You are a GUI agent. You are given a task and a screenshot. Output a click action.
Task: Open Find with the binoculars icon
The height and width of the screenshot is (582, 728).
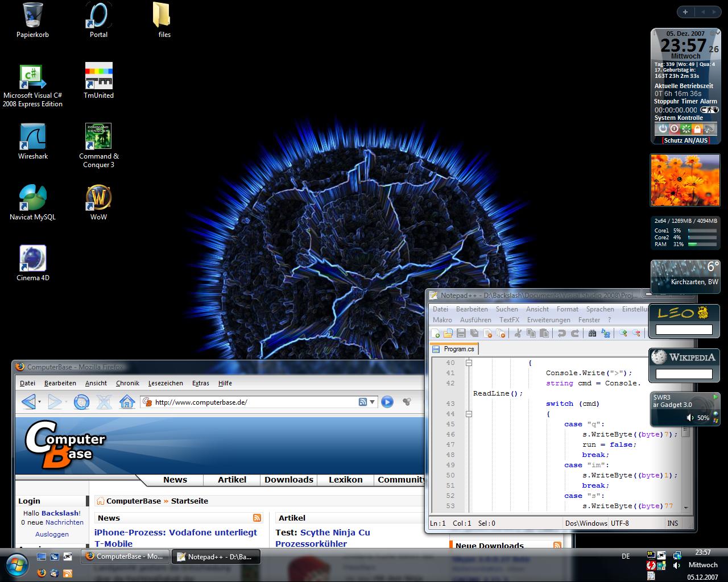[x=592, y=333]
